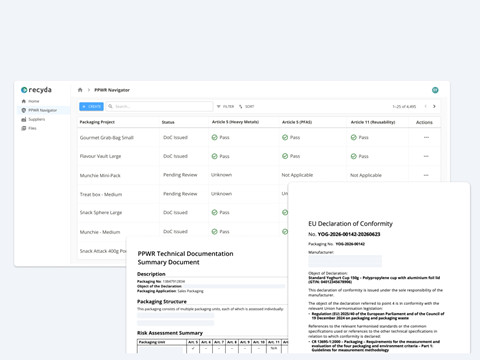Click the EU Declaration of Conformity title
This screenshot has width=480, height=360.
[350, 224]
